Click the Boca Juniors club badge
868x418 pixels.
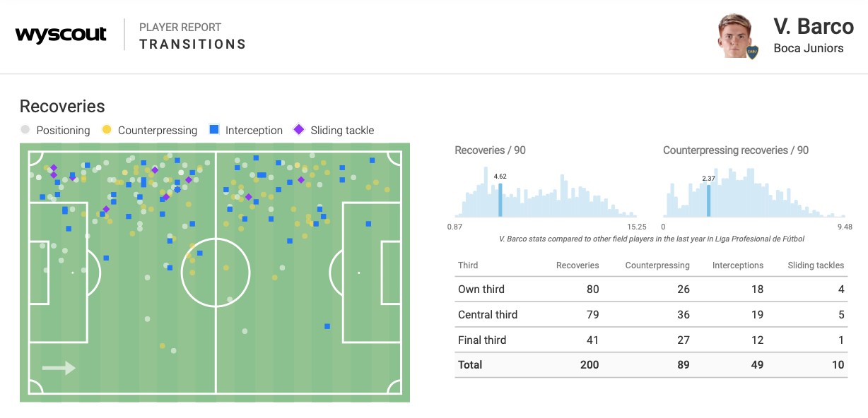pos(753,52)
